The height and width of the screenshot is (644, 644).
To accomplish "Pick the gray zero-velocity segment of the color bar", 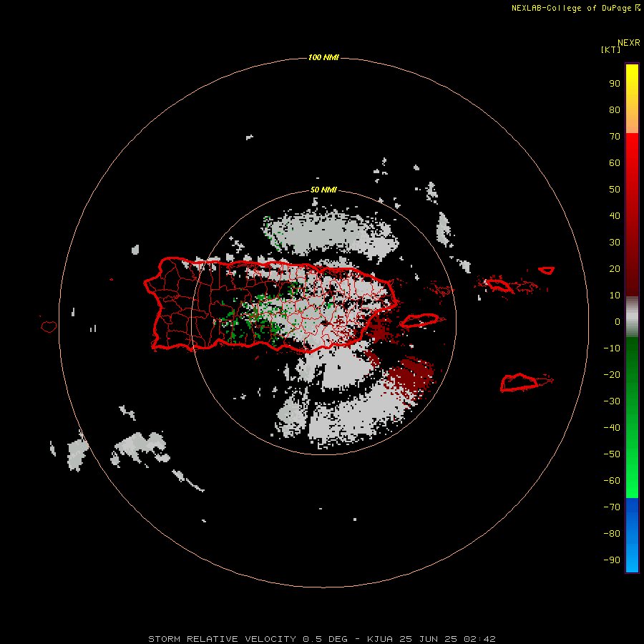I will [x=632, y=317].
